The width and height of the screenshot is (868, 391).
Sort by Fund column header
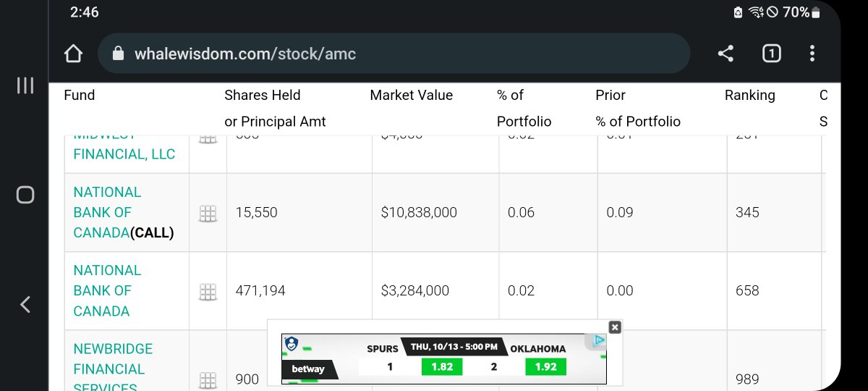(x=80, y=95)
